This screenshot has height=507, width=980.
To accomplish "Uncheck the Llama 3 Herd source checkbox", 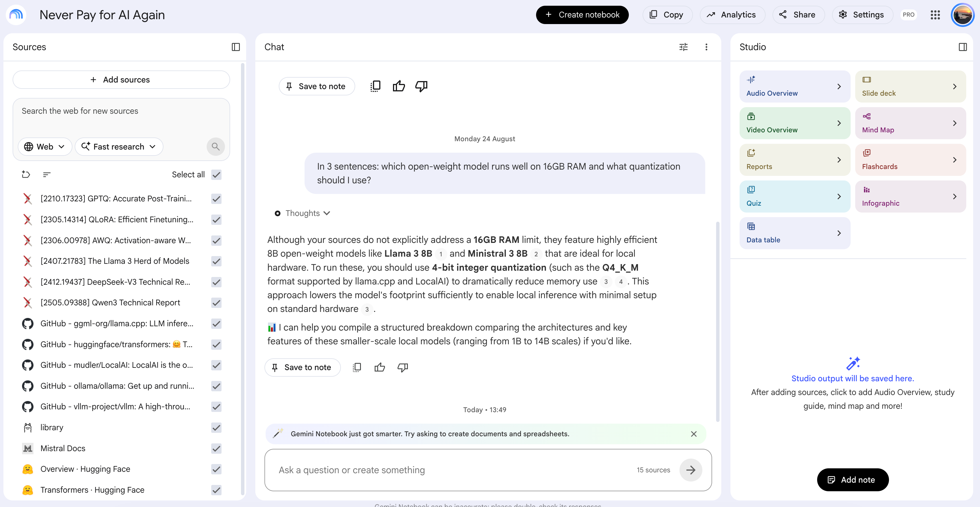I will (216, 261).
